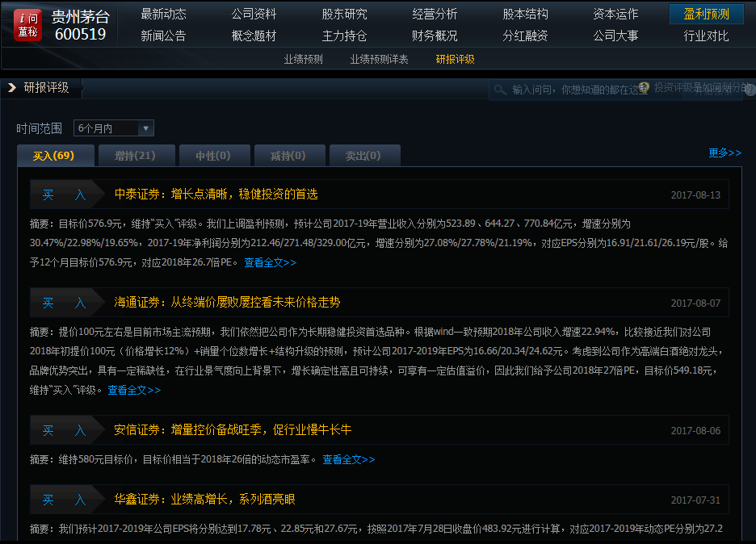Click the stock code 600519
Viewport: 756px width, 544px height.
pyautogui.click(x=81, y=34)
